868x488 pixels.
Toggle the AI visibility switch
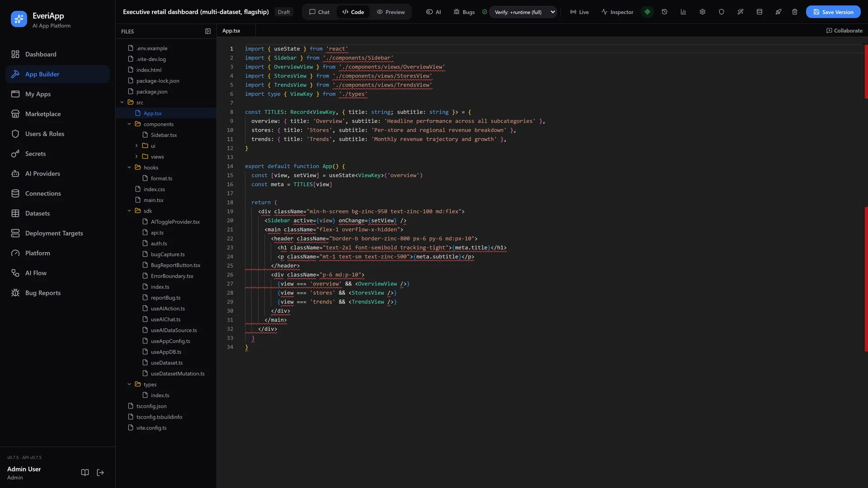pyautogui.click(x=434, y=12)
